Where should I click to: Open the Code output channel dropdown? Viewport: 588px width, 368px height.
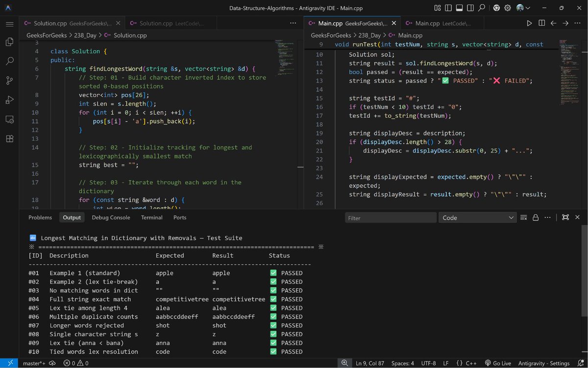click(478, 218)
